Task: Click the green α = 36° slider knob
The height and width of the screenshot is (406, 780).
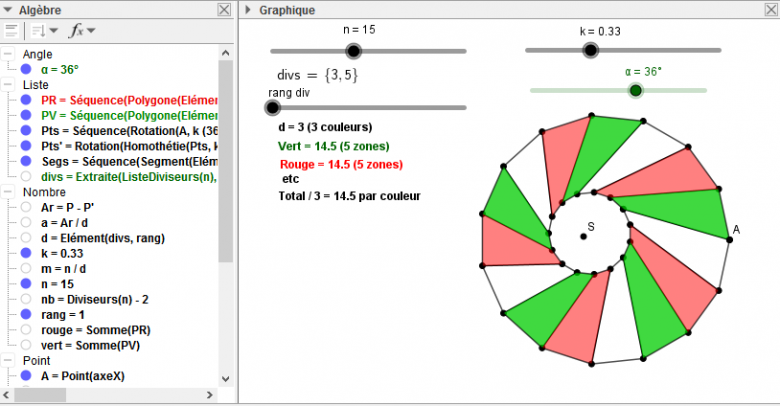Action: pos(635,91)
